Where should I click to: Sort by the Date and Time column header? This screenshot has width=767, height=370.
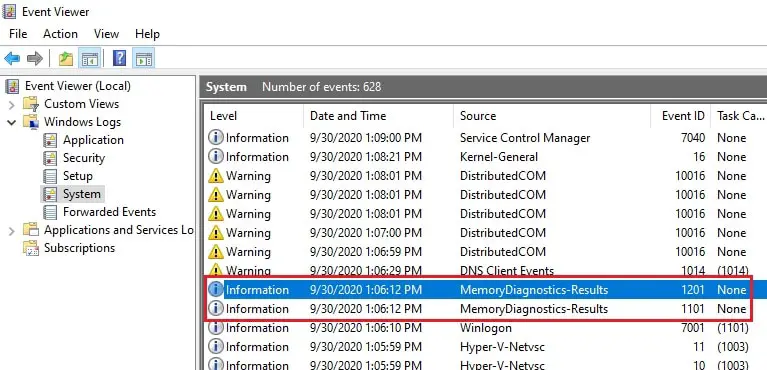378,116
